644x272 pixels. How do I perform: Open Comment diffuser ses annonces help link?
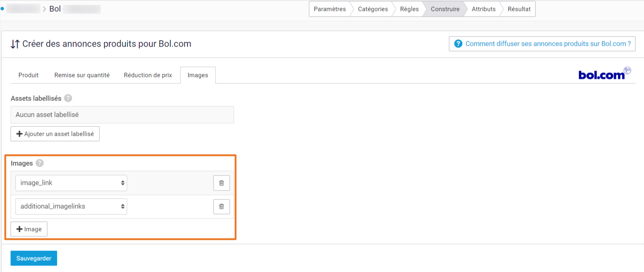pos(542,44)
